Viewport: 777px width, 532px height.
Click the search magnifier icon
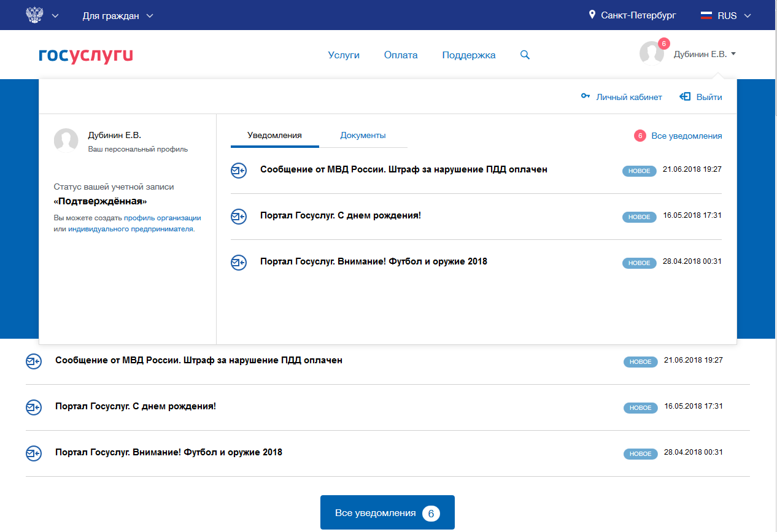(525, 55)
